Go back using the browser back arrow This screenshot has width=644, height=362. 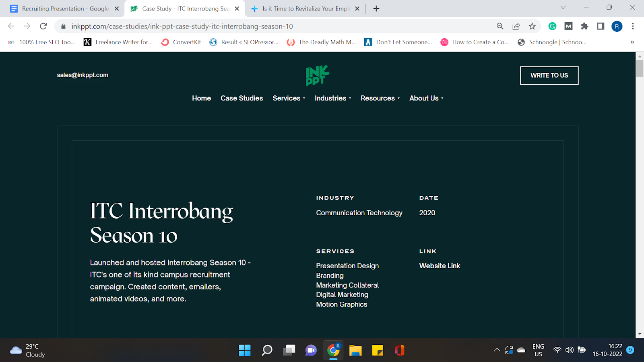pyautogui.click(x=11, y=26)
